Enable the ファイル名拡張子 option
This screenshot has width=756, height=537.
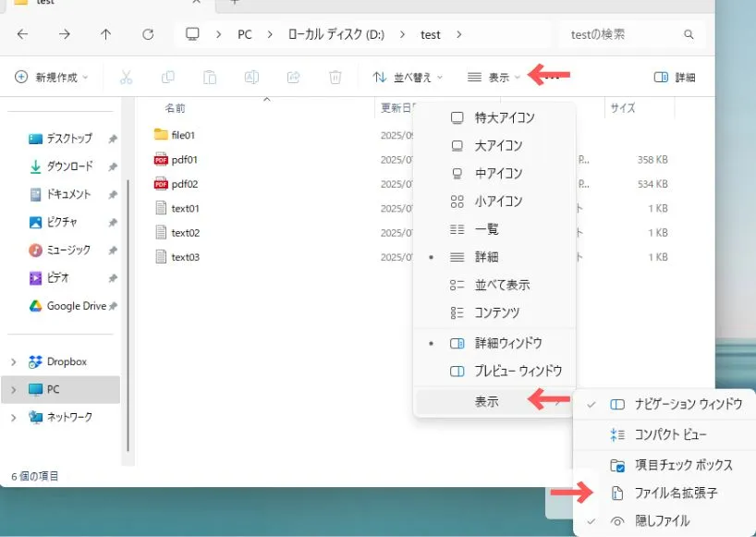pos(674,493)
